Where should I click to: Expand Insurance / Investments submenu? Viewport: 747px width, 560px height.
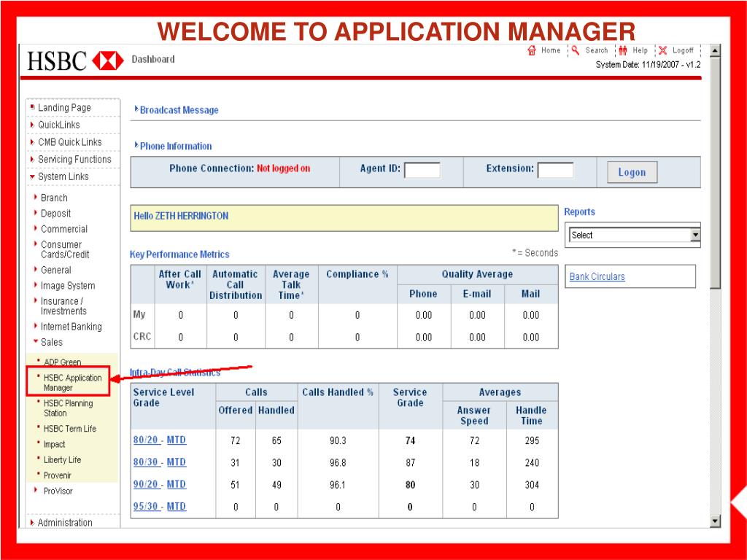(x=63, y=306)
